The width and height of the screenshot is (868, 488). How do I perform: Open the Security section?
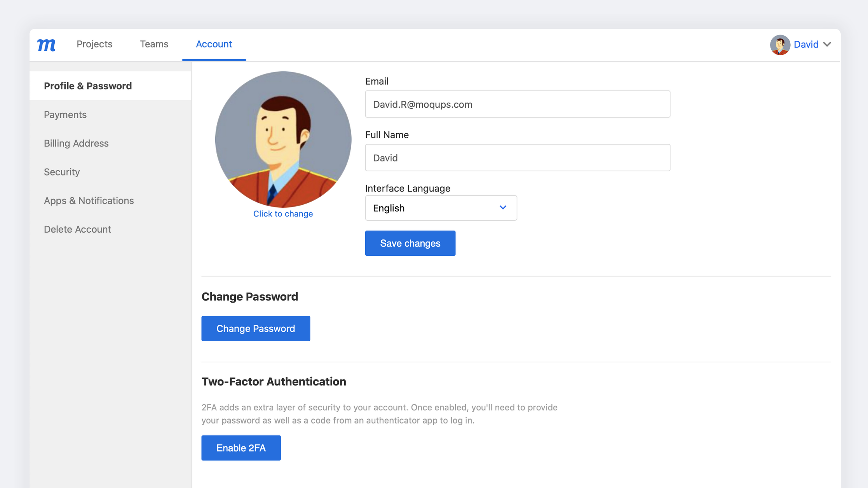pos(61,172)
